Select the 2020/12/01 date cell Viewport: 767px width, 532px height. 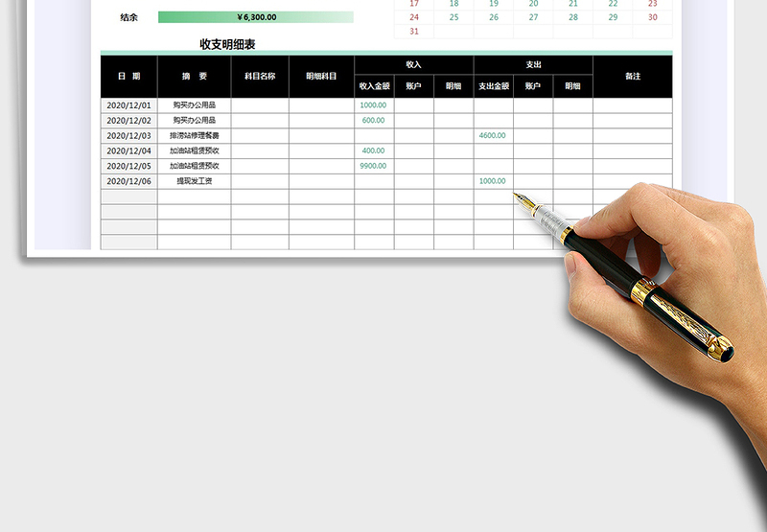tap(128, 105)
